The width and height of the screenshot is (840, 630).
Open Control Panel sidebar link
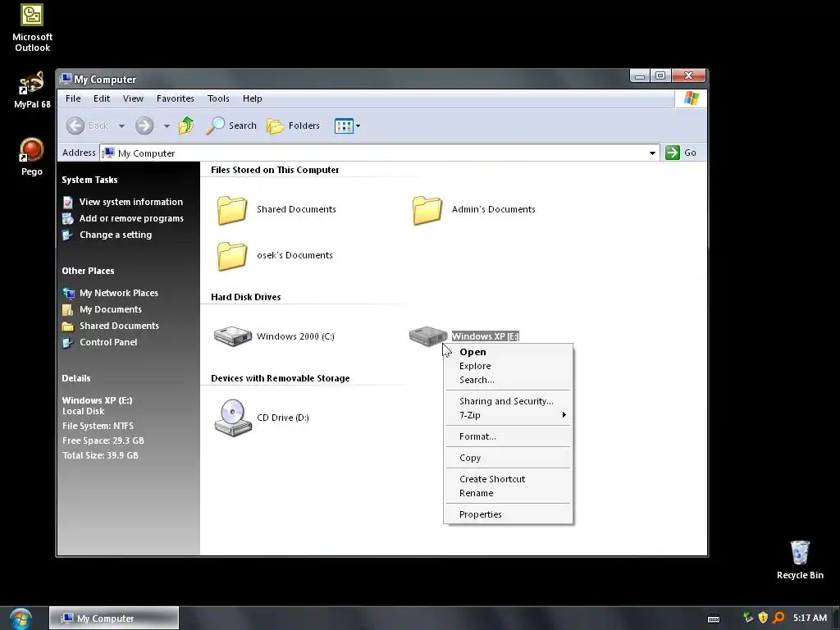pyautogui.click(x=108, y=342)
